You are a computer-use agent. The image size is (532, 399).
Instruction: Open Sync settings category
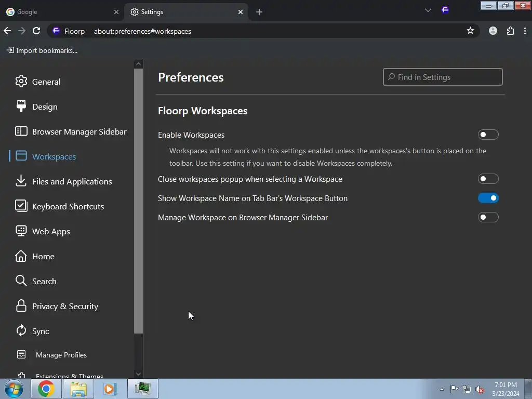41,331
